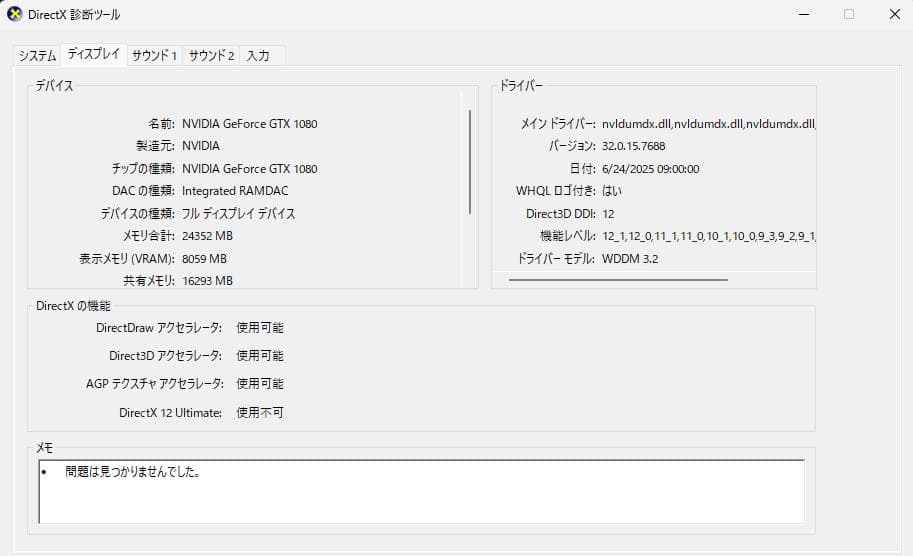Switch to the 入力 tab
Screen dimensions: 913x556
[x=258, y=56]
